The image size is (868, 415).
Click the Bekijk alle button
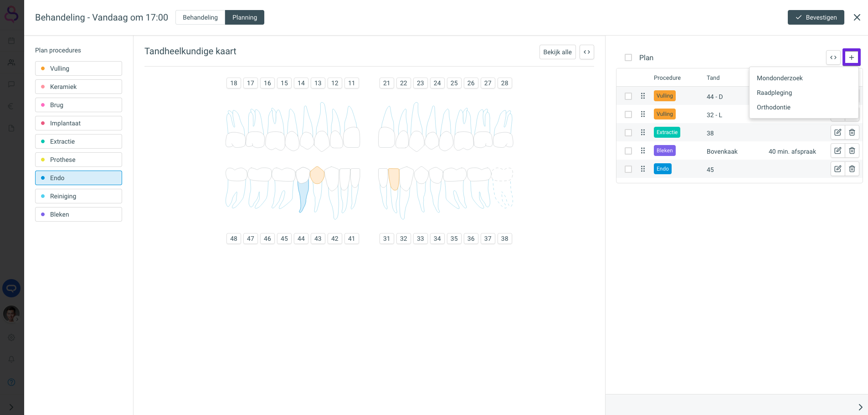coord(557,52)
